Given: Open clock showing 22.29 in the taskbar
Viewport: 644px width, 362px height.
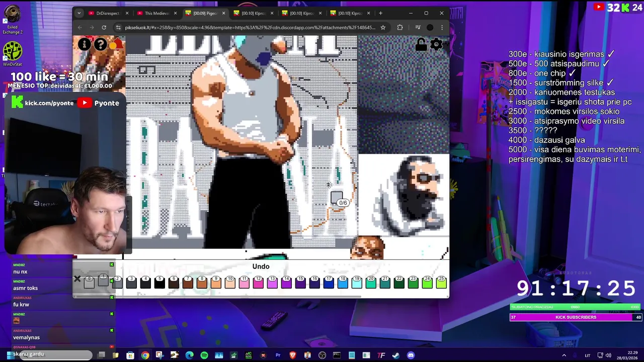Looking at the screenshot, I should [x=626, y=355].
